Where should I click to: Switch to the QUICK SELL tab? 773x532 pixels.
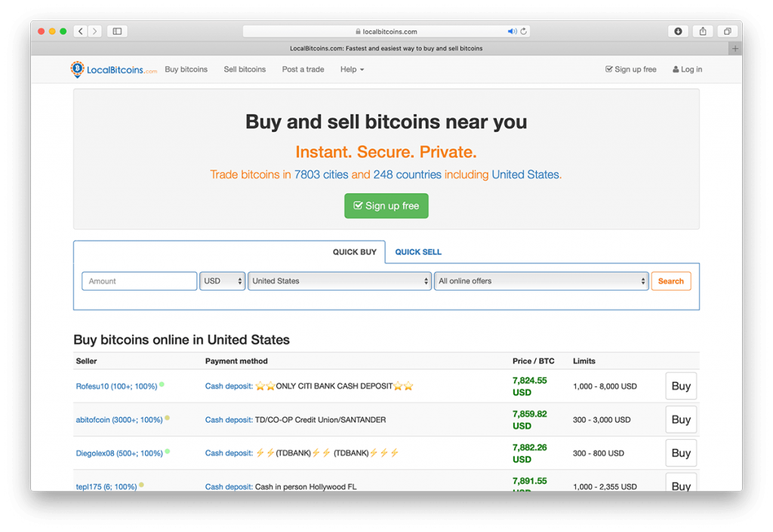[418, 252]
